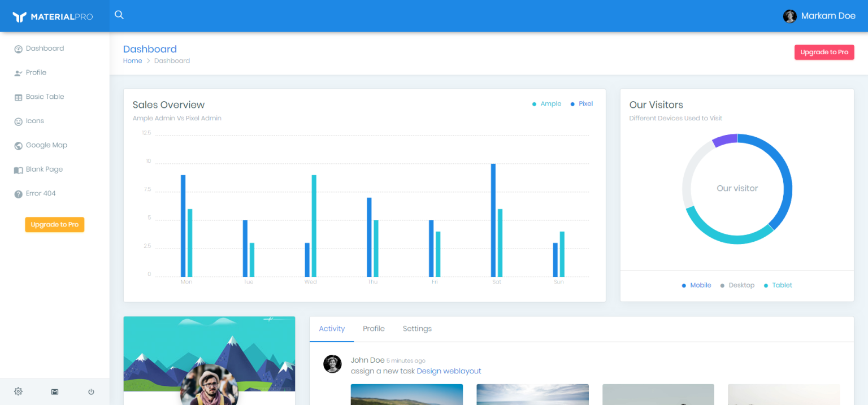Toggle the Pixel series in Sales Overview legend
The image size is (868, 405).
[581, 103]
